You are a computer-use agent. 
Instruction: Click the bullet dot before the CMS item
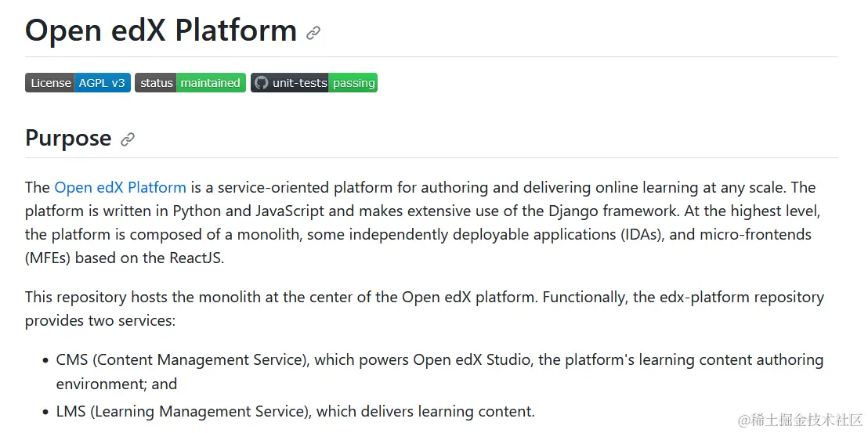(45, 361)
